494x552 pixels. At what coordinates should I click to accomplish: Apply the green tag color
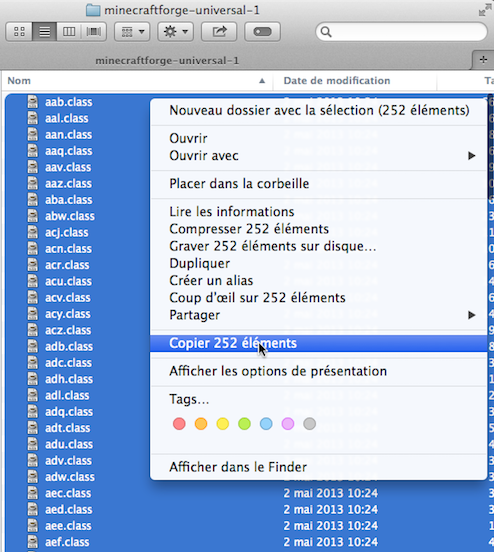point(244,424)
